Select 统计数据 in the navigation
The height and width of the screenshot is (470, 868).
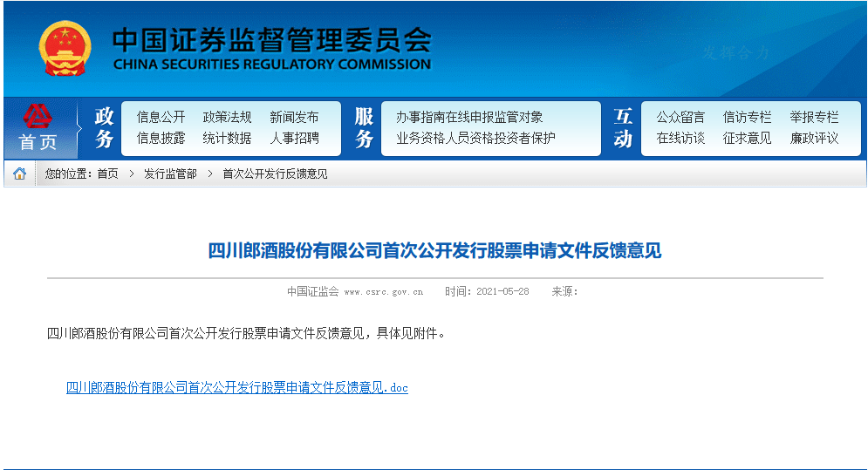tap(227, 138)
